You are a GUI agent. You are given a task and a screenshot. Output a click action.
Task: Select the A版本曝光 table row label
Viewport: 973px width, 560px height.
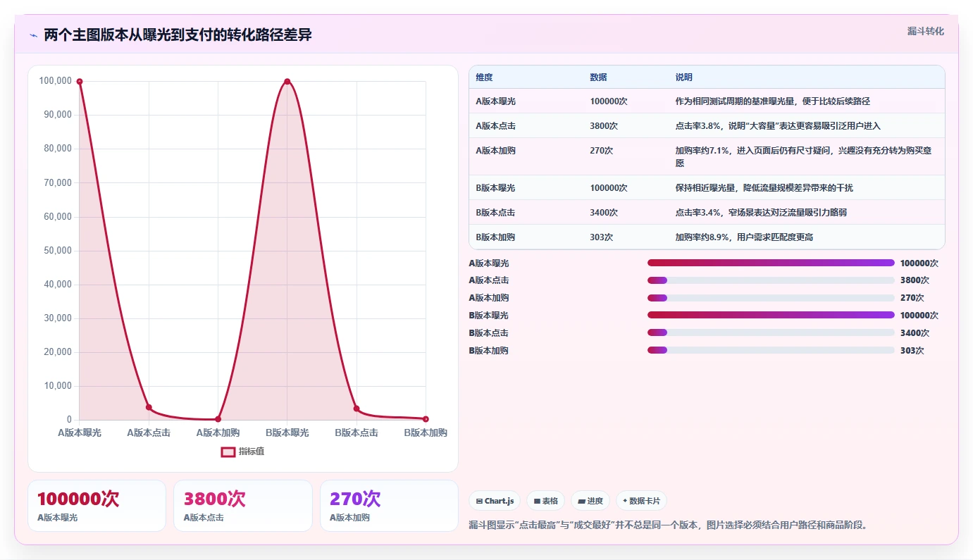click(495, 101)
